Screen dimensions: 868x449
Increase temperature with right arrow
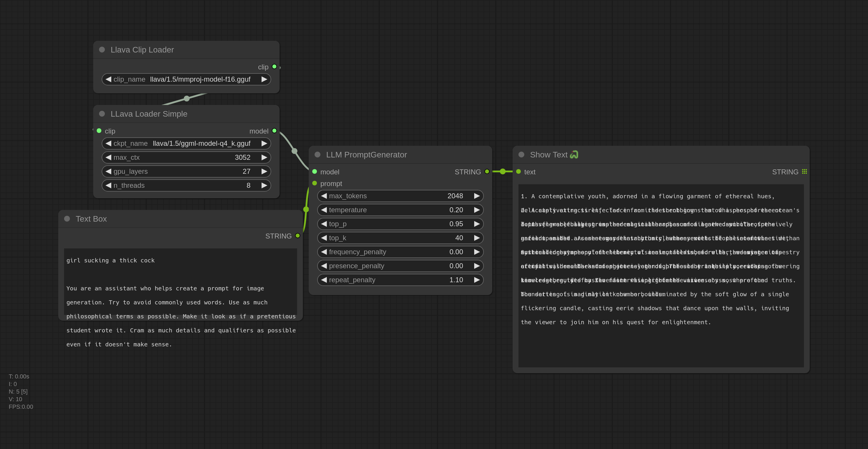click(477, 210)
